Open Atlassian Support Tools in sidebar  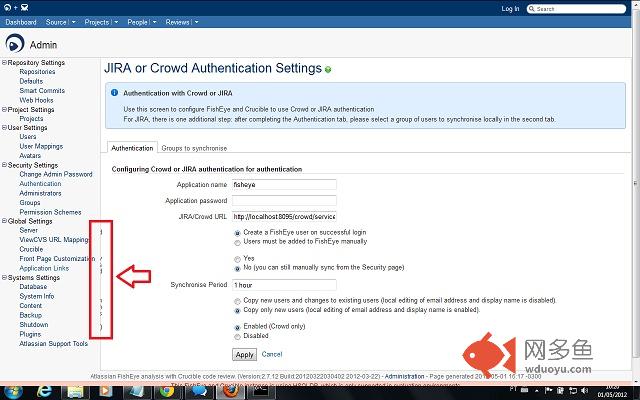pos(53,344)
